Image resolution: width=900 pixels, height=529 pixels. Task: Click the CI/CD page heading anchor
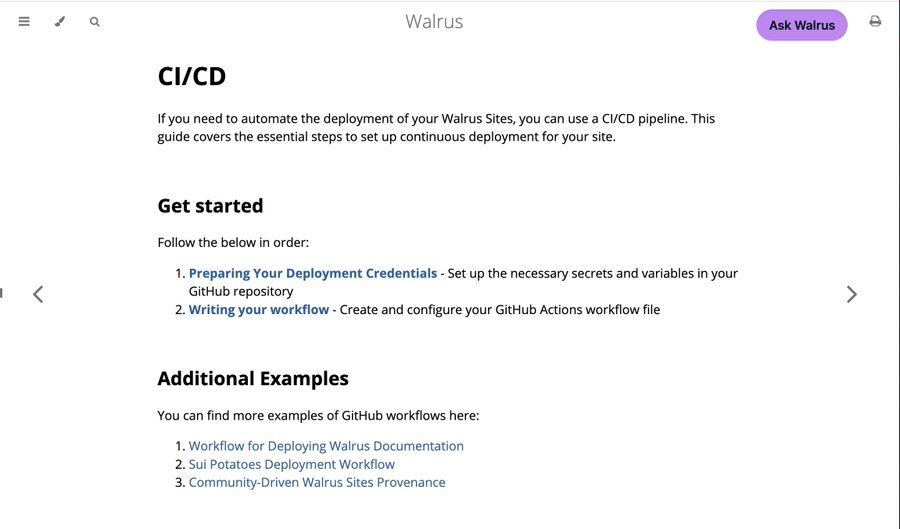[192, 76]
